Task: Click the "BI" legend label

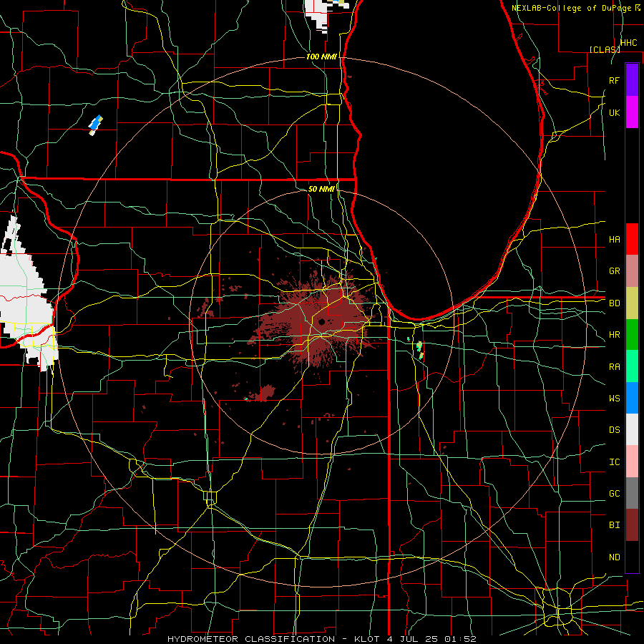Action: pyautogui.click(x=615, y=525)
